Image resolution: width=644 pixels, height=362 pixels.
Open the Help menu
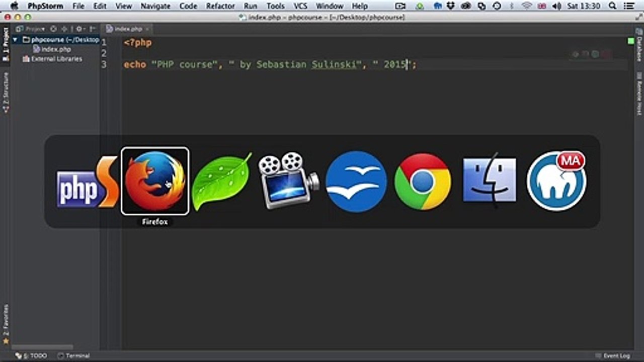(360, 6)
